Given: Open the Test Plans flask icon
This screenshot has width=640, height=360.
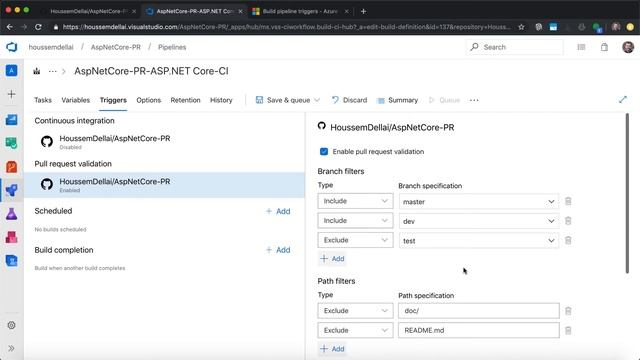Looking at the screenshot, I should pos(11,214).
